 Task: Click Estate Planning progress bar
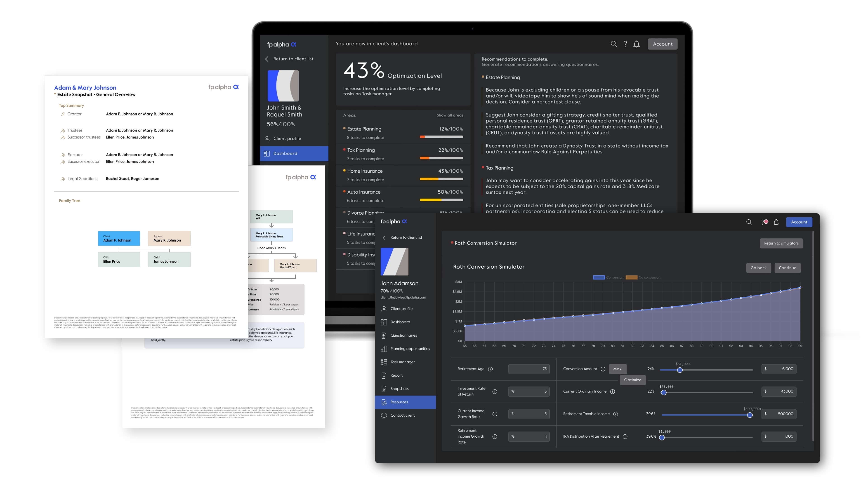[441, 137]
